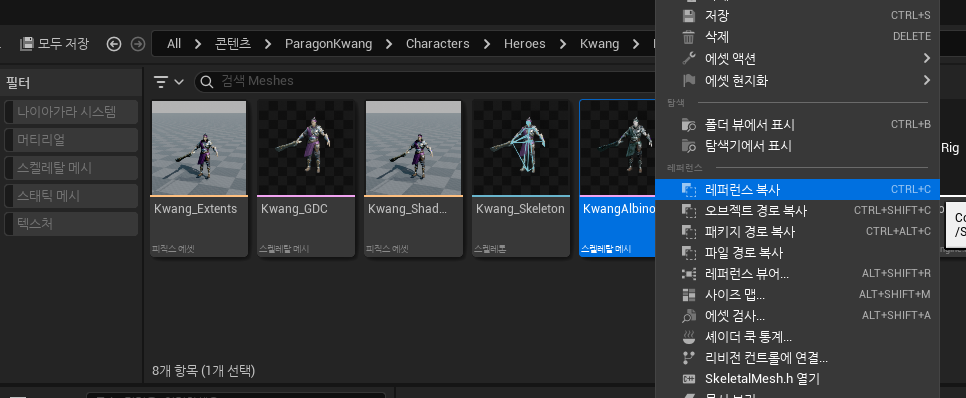Expand breadcrumb arrow after Heroes
Screen dimensions: 966x398
coord(562,44)
